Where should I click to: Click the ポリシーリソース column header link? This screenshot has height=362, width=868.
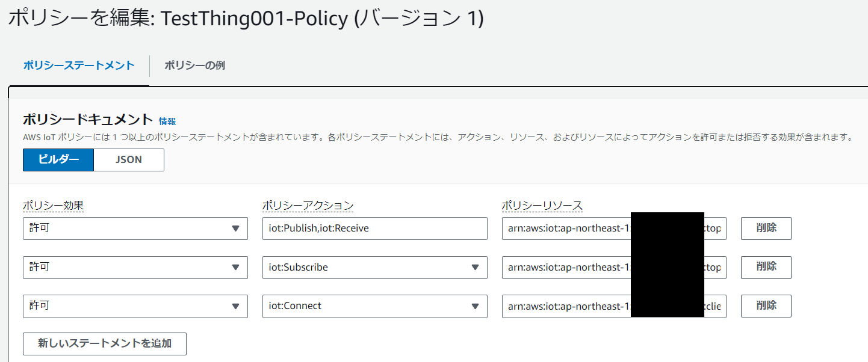click(x=542, y=205)
